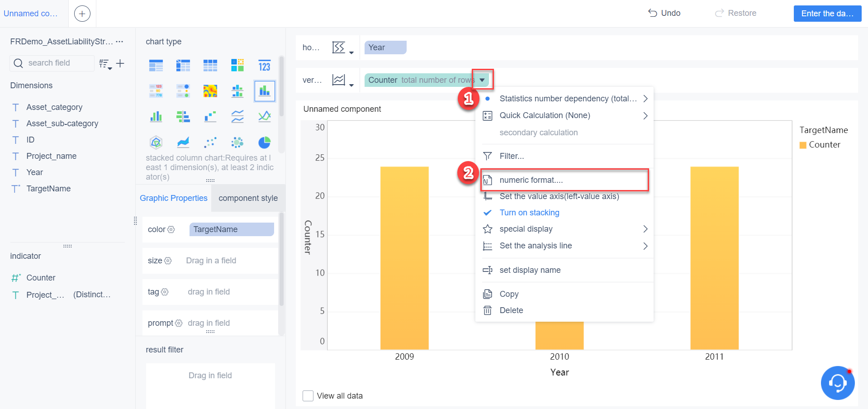This screenshot has width=868, height=409.
Task: Switch to the component style tab
Action: tap(248, 198)
